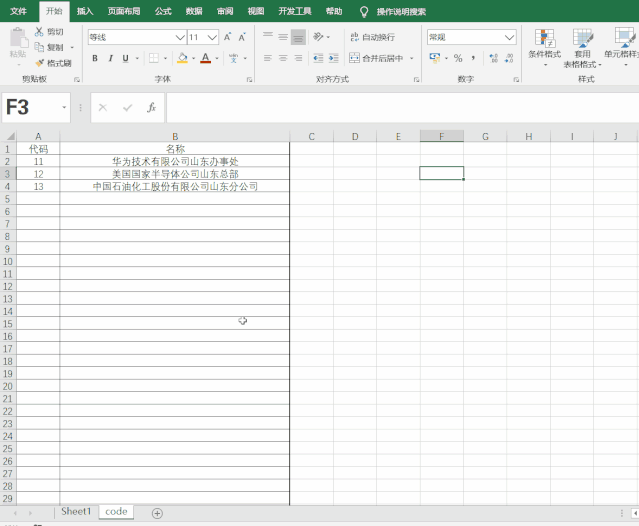Decrease font size with smaller A icon

(242, 37)
